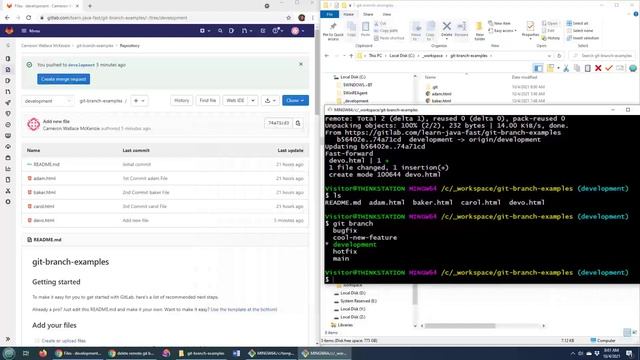Click the GitLab fox logo
Screen dimensions: 640x360
coord(9,31)
